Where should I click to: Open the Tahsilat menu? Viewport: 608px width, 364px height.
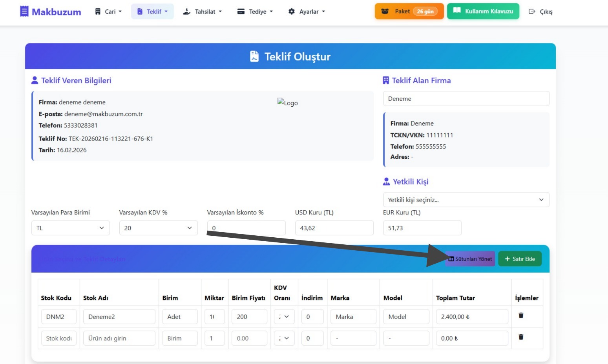(x=203, y=12)
